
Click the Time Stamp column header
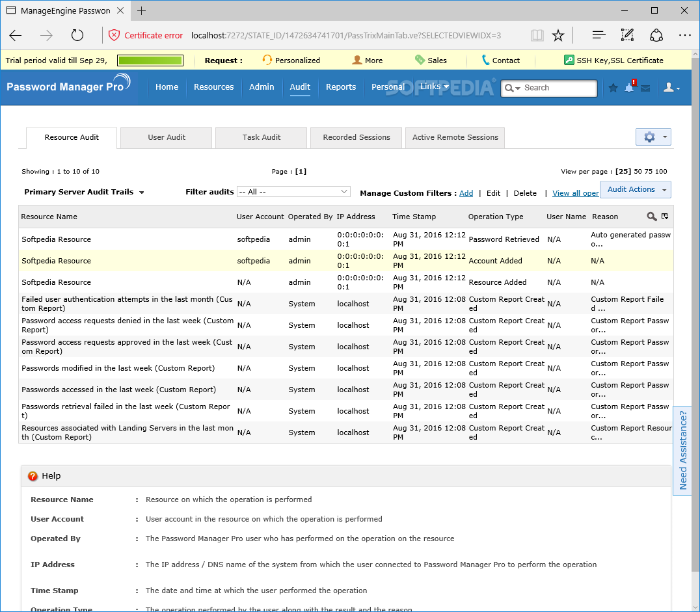[x=414, y=217]
